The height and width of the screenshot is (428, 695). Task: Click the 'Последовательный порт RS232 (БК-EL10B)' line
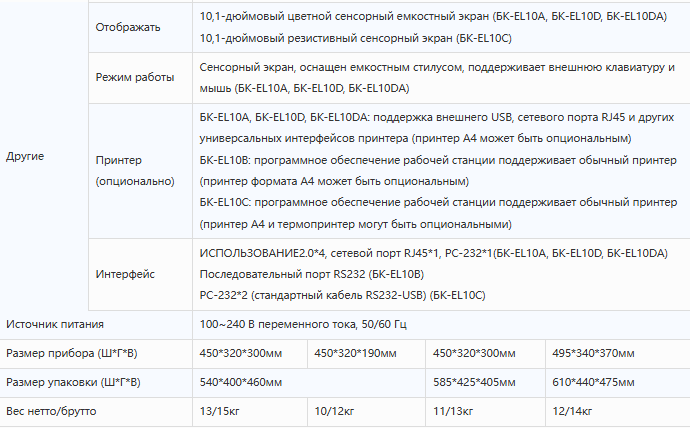[312, 274]
